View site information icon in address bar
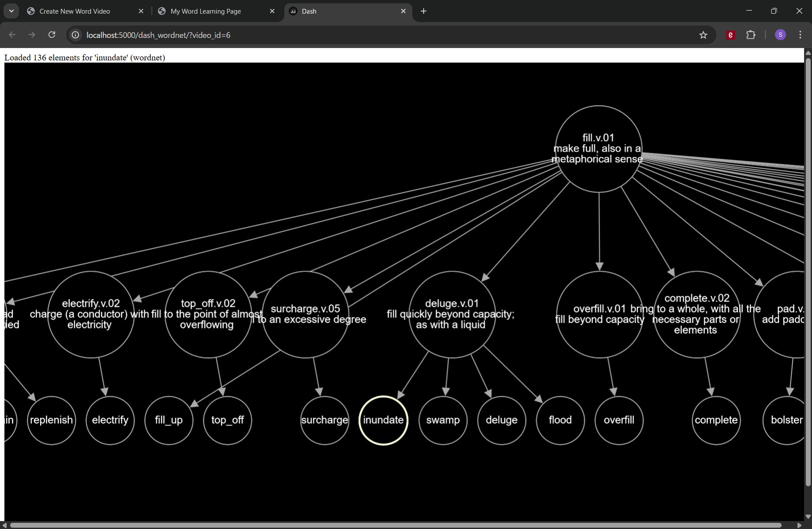This screenshot has width=812, height=529. coord(76,35)
